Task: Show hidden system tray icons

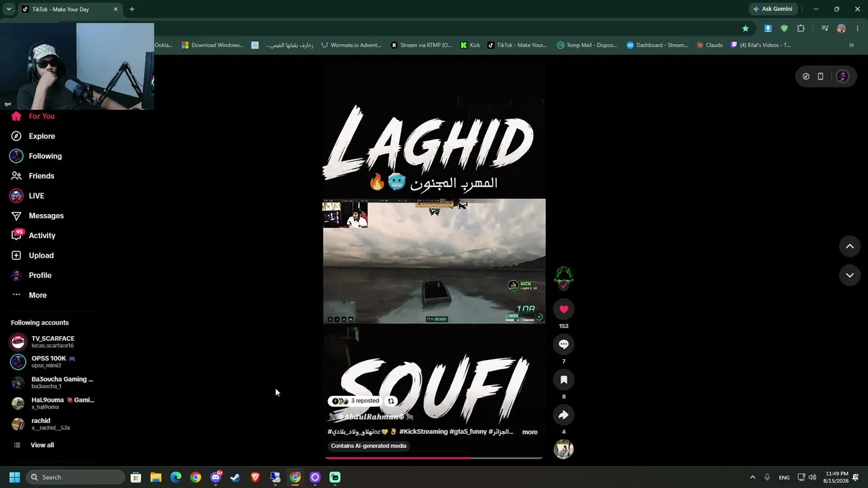Action: [x=752, y=477]
